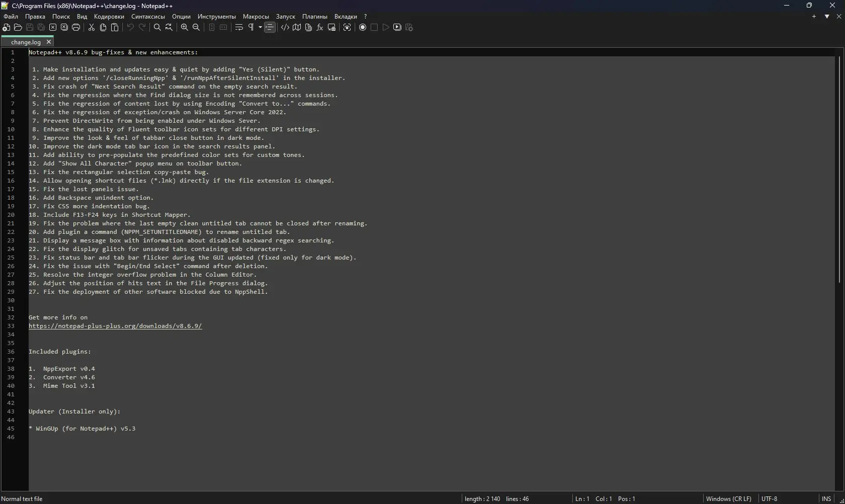The image size is (845, 504).
Task: Open the Вкладки menu
Action: 346,17
